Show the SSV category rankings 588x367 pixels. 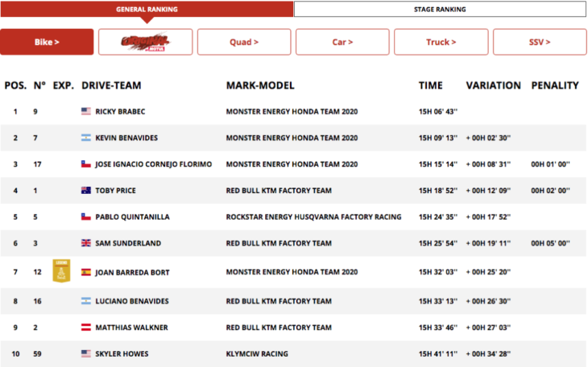coord(539,42)
